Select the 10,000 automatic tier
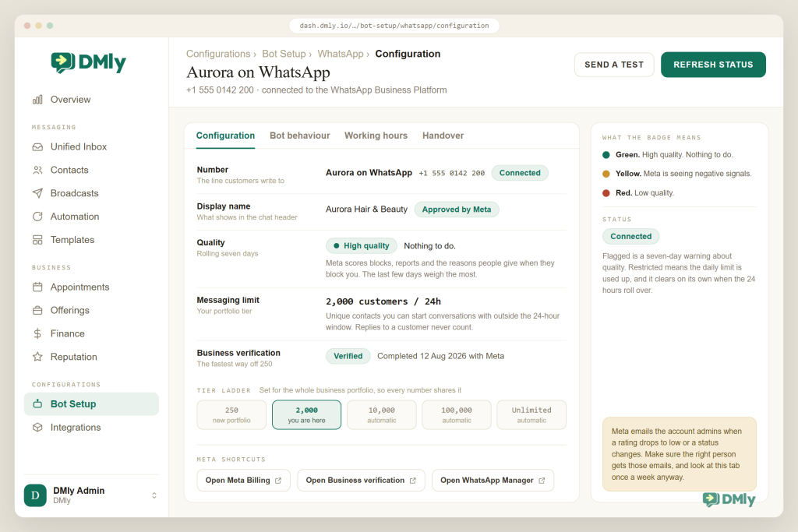 382,415
